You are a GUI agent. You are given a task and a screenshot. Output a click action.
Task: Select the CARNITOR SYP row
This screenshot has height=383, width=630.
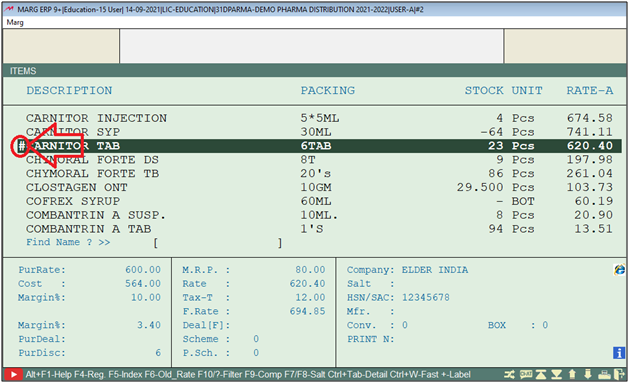[x=319, y=132]
